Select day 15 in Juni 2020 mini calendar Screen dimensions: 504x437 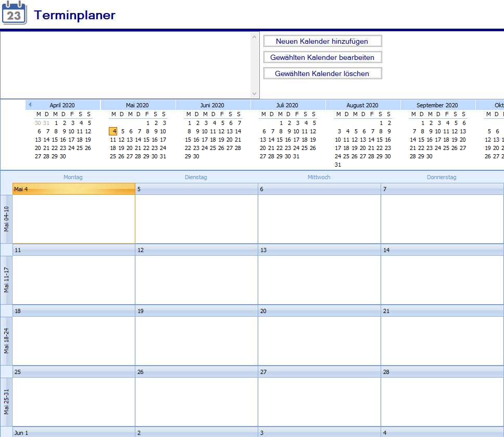pos(188,140)
